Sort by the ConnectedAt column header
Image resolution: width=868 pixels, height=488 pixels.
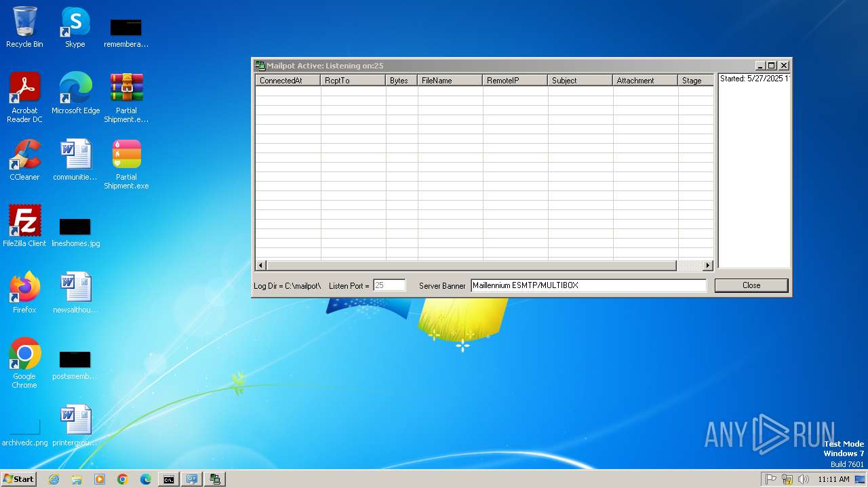(x=288, y=80)
